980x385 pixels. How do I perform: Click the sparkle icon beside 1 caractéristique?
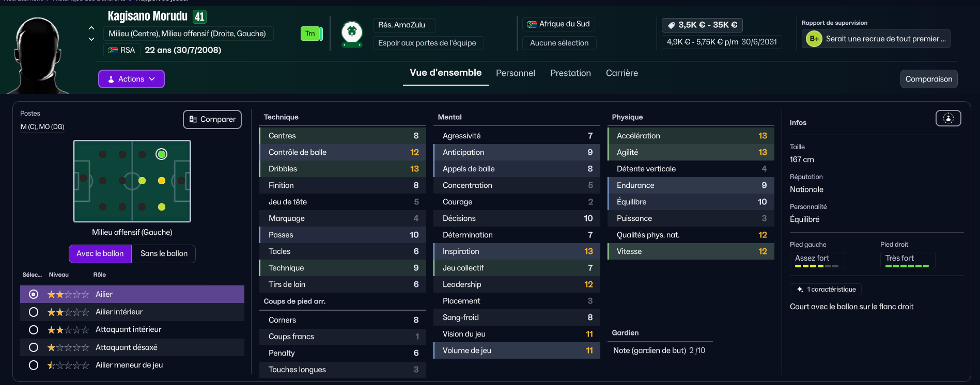(x=800, y=290)
